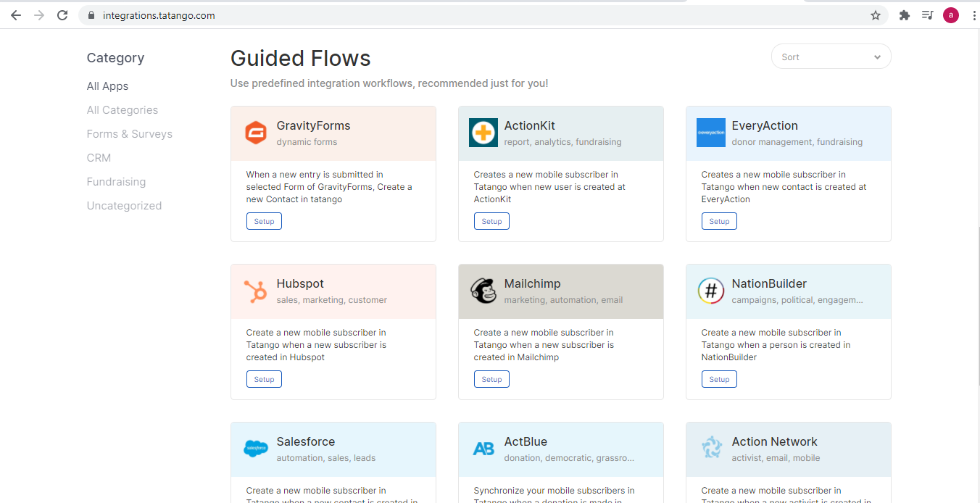This screenshot has width=980, height=503.
Task: Click the ActBlue AB logo icon
Action: (x=483, y=449)
